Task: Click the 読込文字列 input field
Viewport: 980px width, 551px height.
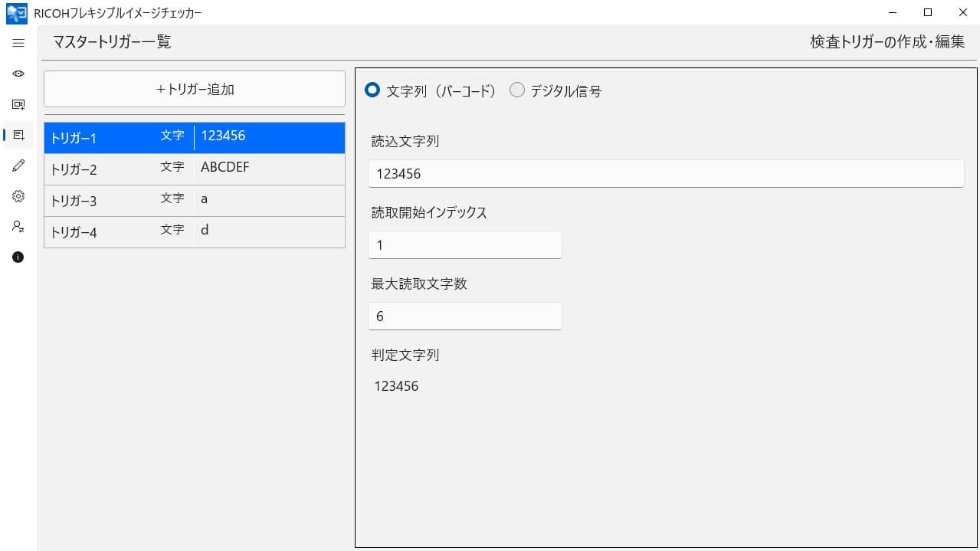Action: coord(665,173)
